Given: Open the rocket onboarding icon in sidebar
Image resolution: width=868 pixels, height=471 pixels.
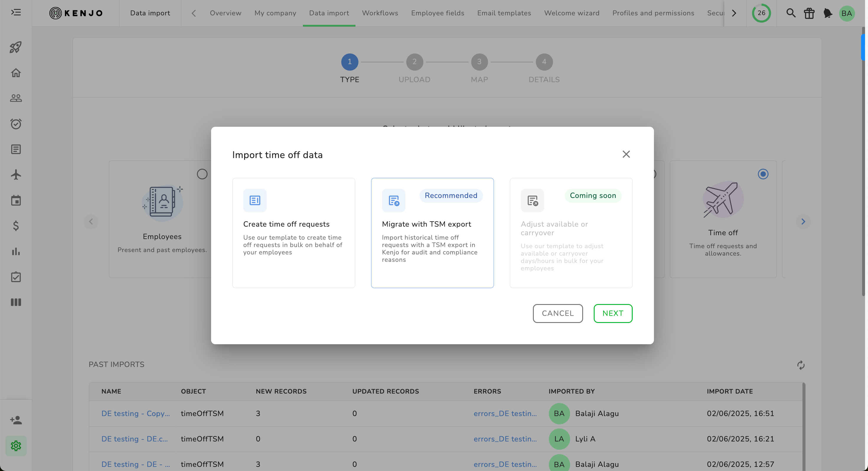Looking at the screenshot, I should (x=16, y=47).
